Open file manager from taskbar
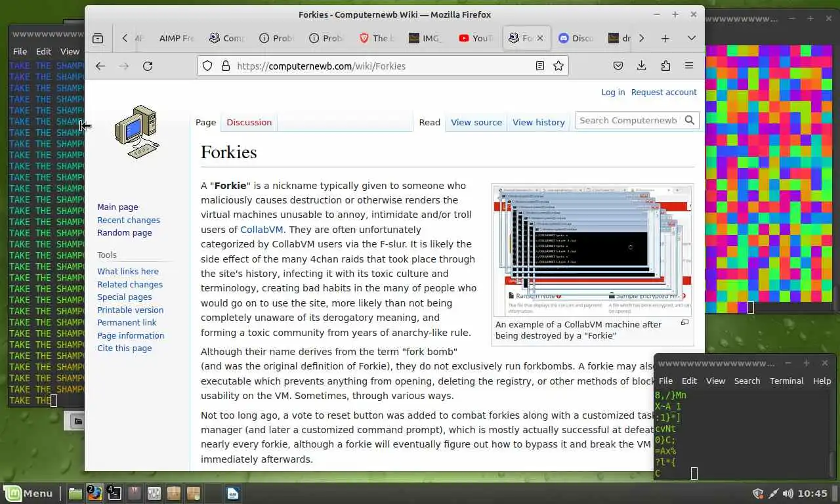The height and width of the screenshot is (504, 840). coord(75,493)
